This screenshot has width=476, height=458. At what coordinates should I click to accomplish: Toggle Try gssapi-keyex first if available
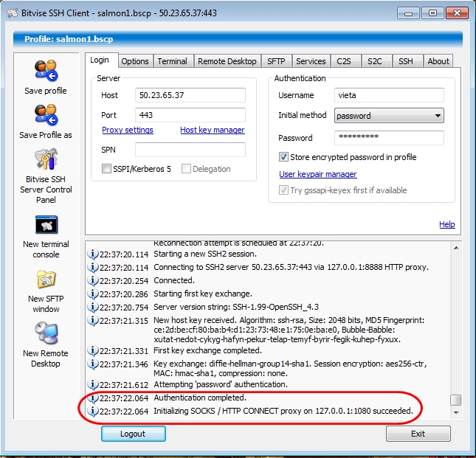coord(283,190)
